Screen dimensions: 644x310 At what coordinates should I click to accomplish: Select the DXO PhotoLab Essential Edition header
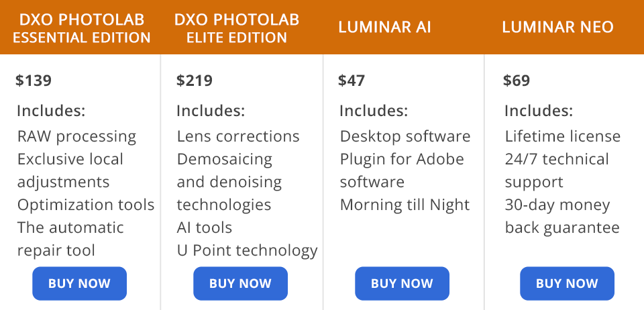click(82, 29)
